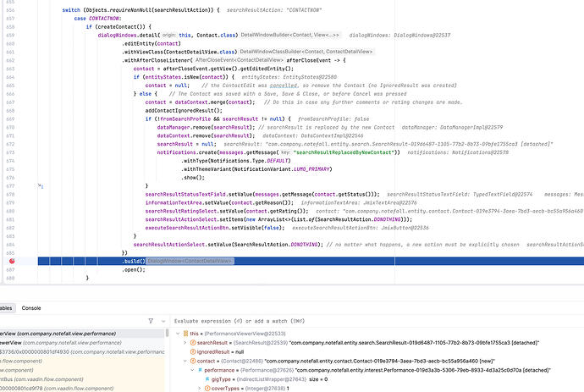Viewport: 584px width, 392px height.
Task: Expand the coverTypes variable node
Action: [200, 389]
